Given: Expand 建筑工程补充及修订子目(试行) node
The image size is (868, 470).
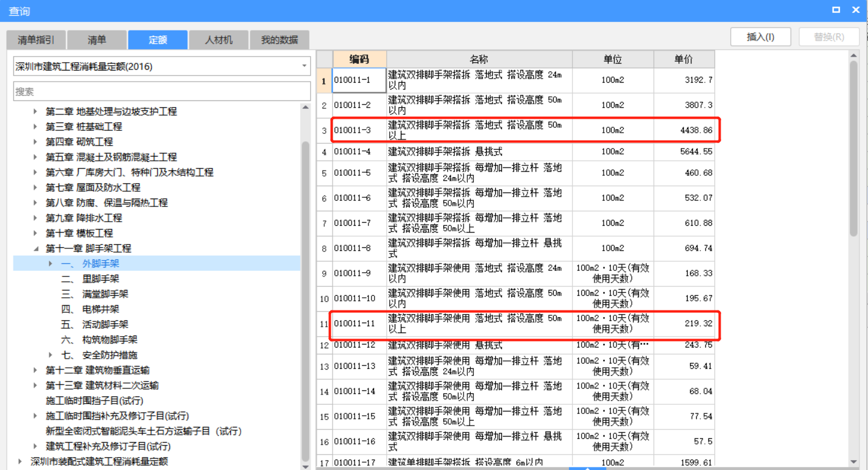Looking at the screenshot, I should 36,446.
